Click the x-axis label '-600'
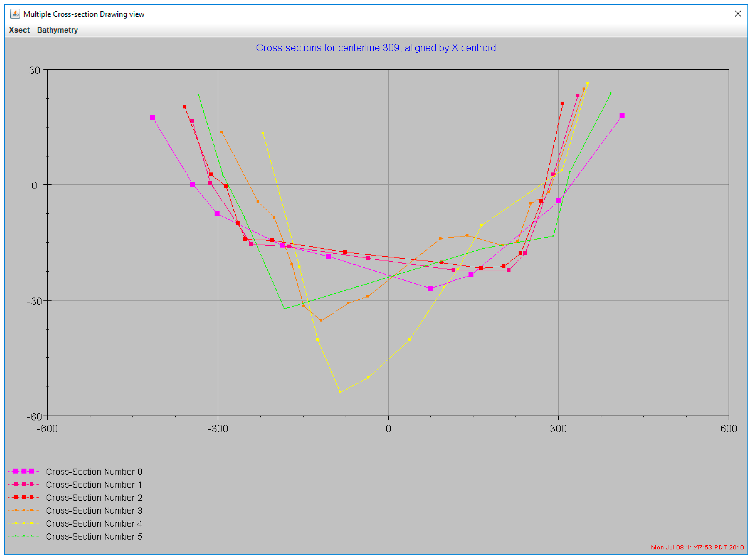The height and width of the screenshot is (560, 753). point(47,428)
